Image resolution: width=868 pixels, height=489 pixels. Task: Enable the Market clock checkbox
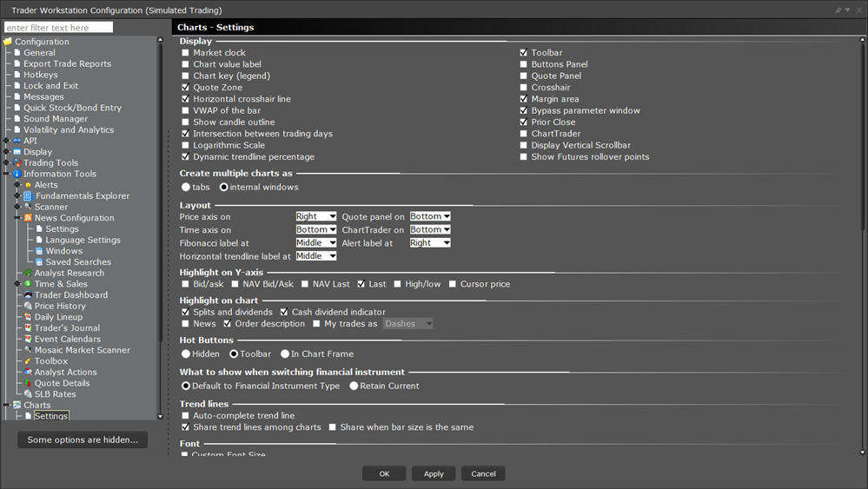(x=185, y=53)
